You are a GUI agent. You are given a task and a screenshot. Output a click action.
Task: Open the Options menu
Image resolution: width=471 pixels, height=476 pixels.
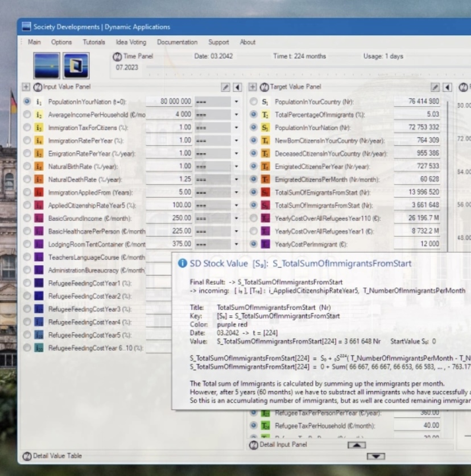pyautogui.click(x=61, y=42)
